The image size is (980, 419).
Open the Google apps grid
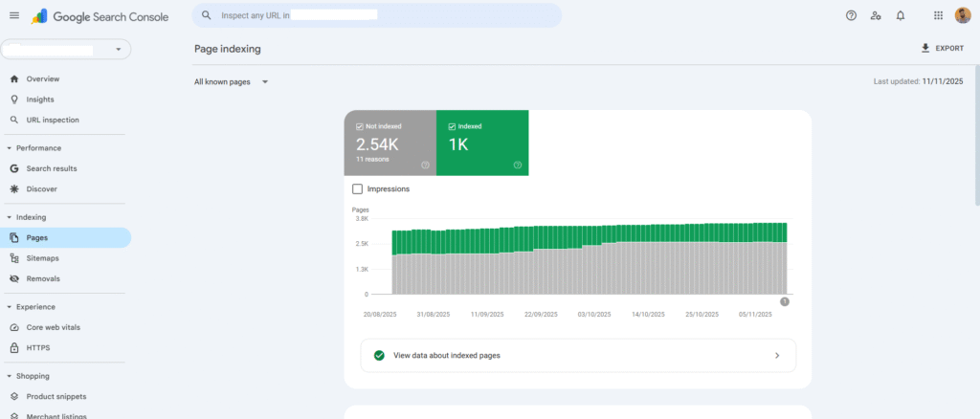(937, 16)
